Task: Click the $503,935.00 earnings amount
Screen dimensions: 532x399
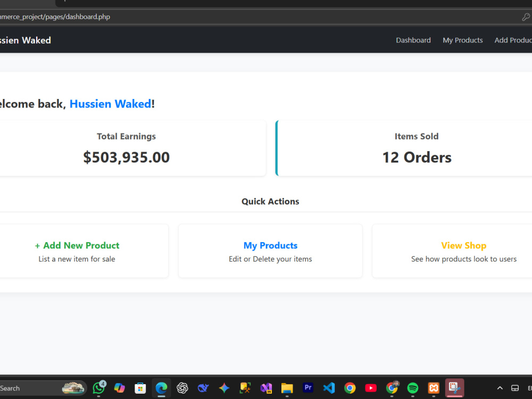Action: (127, 157)
